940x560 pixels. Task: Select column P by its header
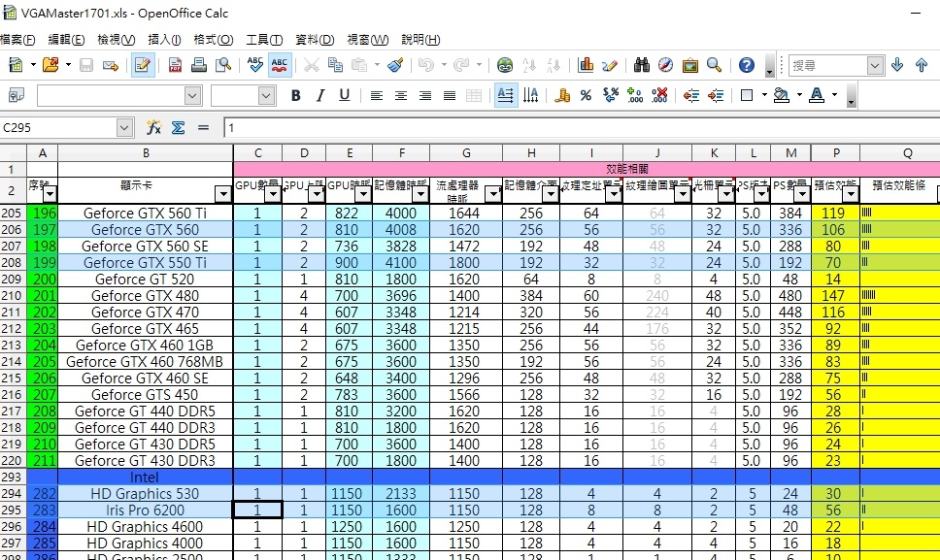pyautogui.click(x=836, y=153)
